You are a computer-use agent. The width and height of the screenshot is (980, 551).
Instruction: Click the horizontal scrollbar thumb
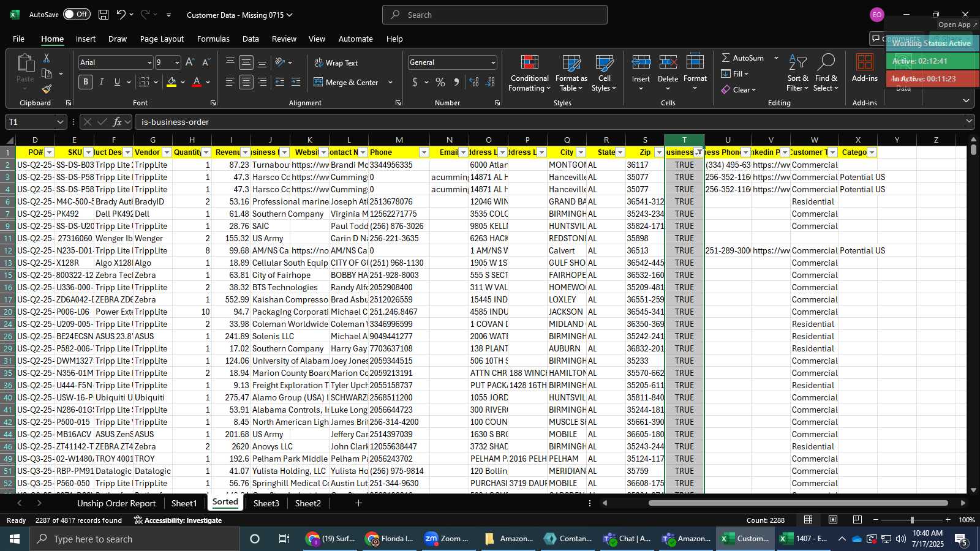798,503
